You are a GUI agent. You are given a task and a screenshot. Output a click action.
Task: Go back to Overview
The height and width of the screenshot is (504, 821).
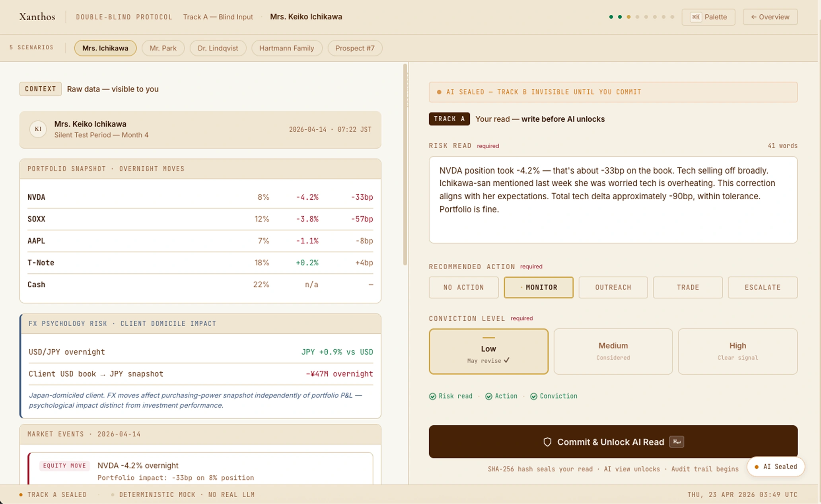[x=770, y=17]
